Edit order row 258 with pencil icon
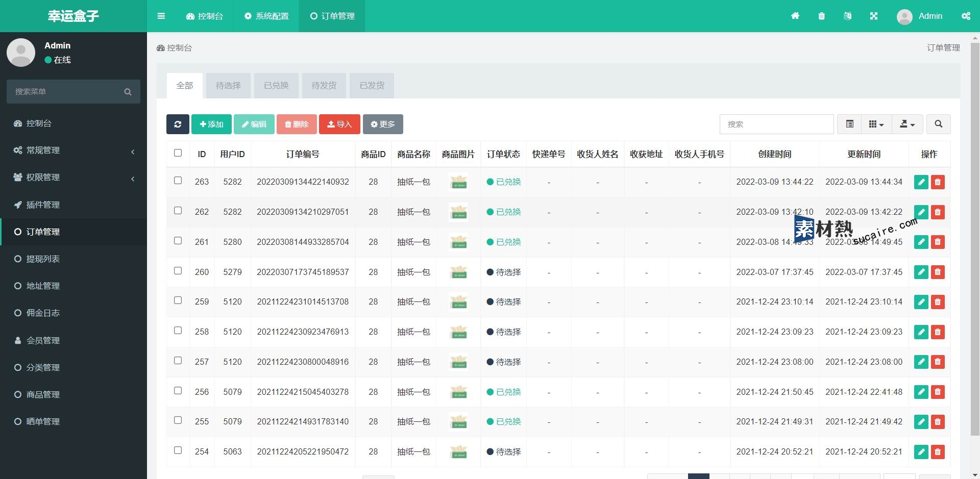980x479 pixels. [921, 332]
